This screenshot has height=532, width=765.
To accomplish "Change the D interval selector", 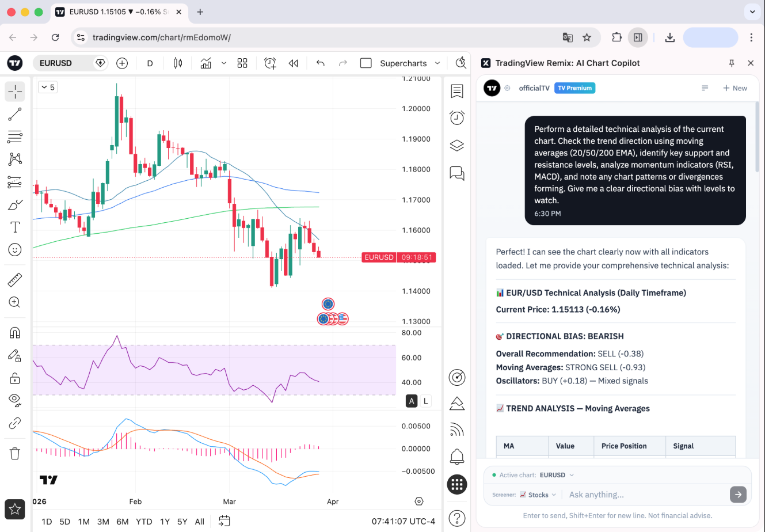I will [x=150, y=63].
